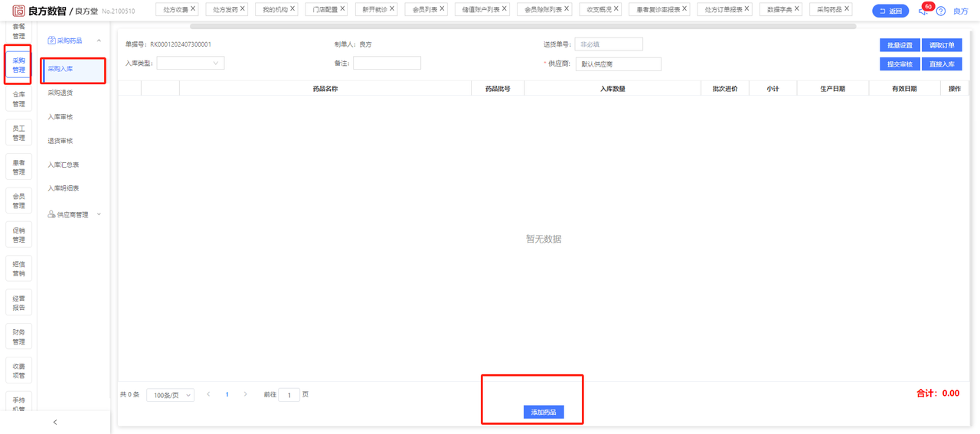Close the 处方订单报表 tab
The height and width of the screenshot is (434, 980).
point(746,9)
